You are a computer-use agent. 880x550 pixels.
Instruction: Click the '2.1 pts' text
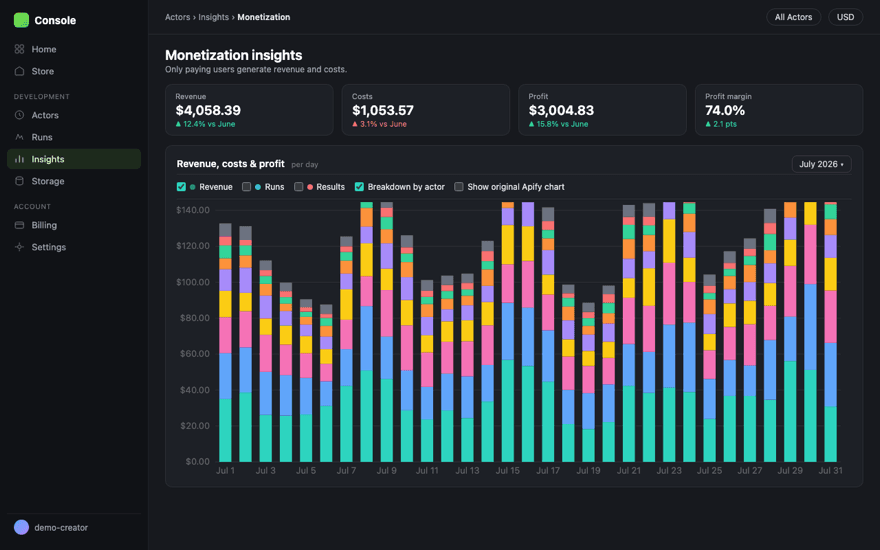coord(725,124)
